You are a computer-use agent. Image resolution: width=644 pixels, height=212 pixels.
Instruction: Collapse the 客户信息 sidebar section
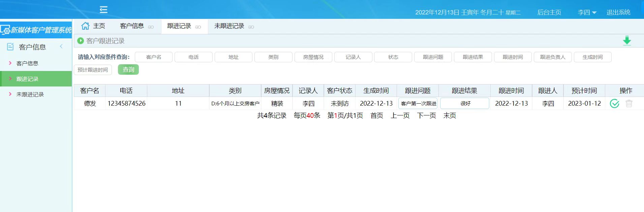point(61,46)
